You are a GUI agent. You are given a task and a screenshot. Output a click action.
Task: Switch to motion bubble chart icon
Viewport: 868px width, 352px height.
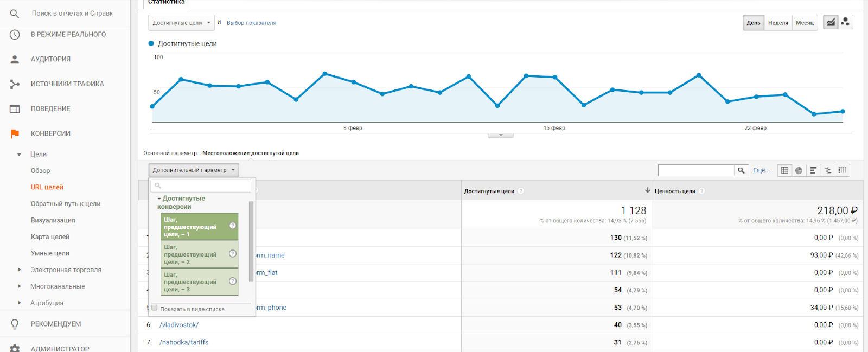[x=845, y=22]
